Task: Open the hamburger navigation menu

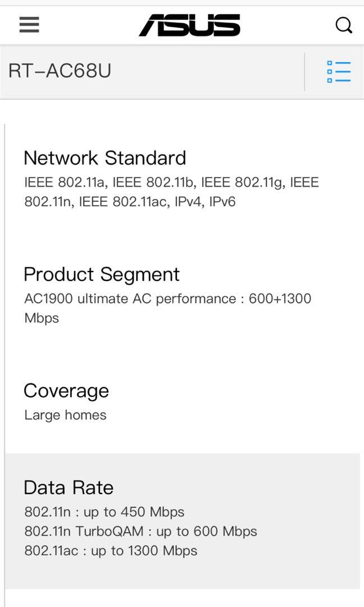Action: click(29, 25)
